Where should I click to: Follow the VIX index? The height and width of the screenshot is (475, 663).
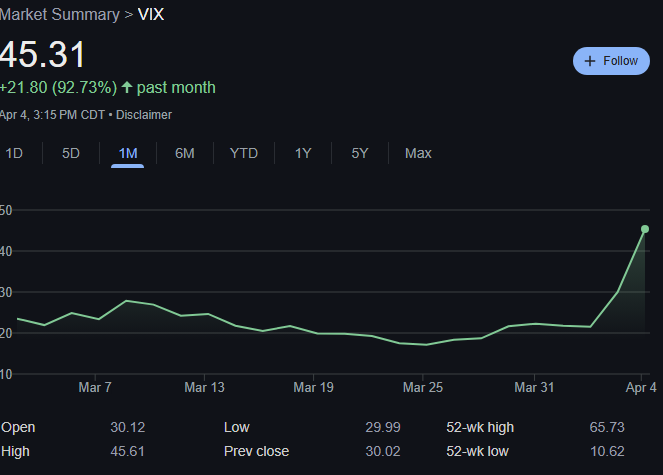tap(611, 61)
